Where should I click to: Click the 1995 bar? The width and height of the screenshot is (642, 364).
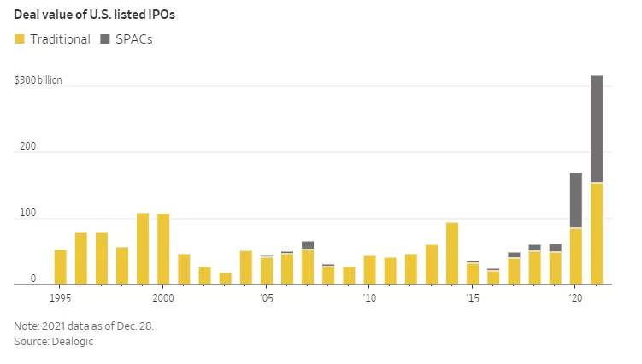[61, 267]
